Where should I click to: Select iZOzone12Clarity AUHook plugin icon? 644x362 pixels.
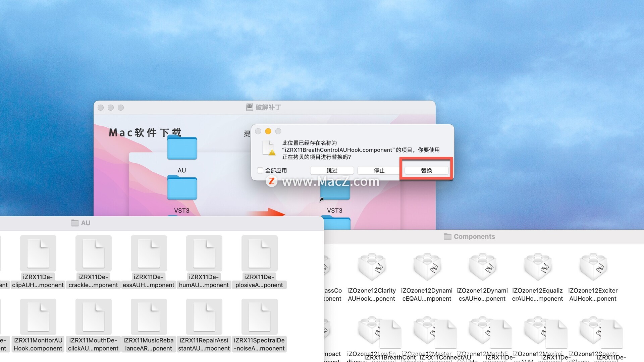pyautogui.click(x=371, y=267)
